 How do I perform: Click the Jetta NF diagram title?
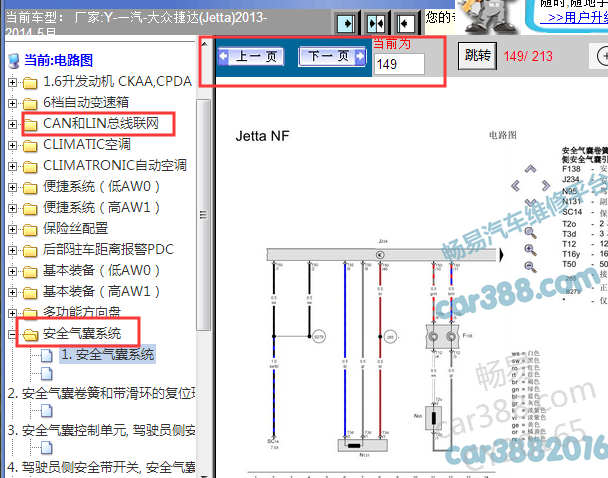(x=263, y=136)
